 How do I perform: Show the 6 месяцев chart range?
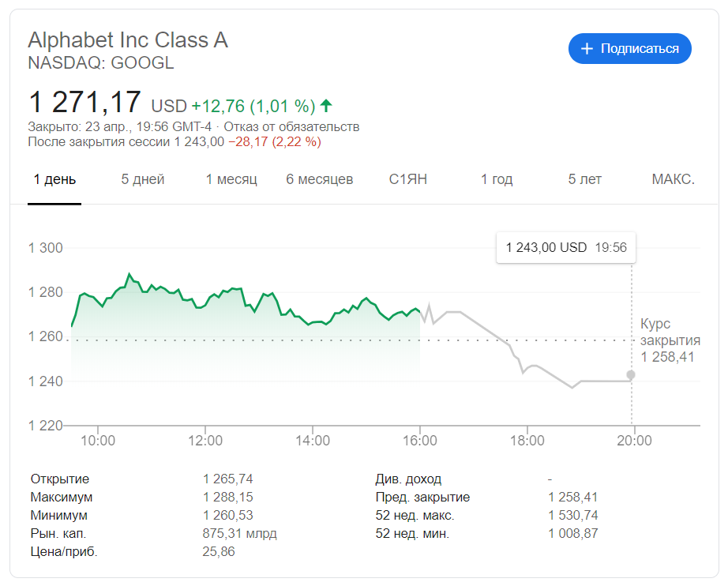coord(320,179)
